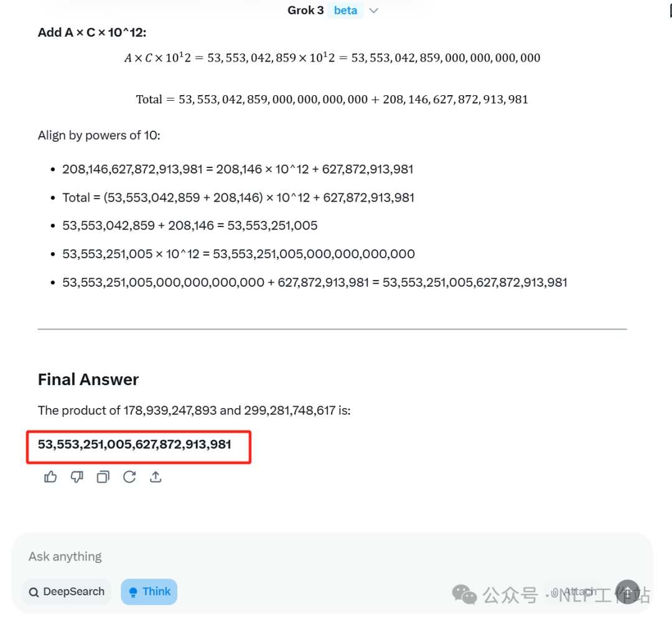Click the bold result in the red box
Image resolution: width=672 pixels, height=622 pixels.
[x=134, y=444]
